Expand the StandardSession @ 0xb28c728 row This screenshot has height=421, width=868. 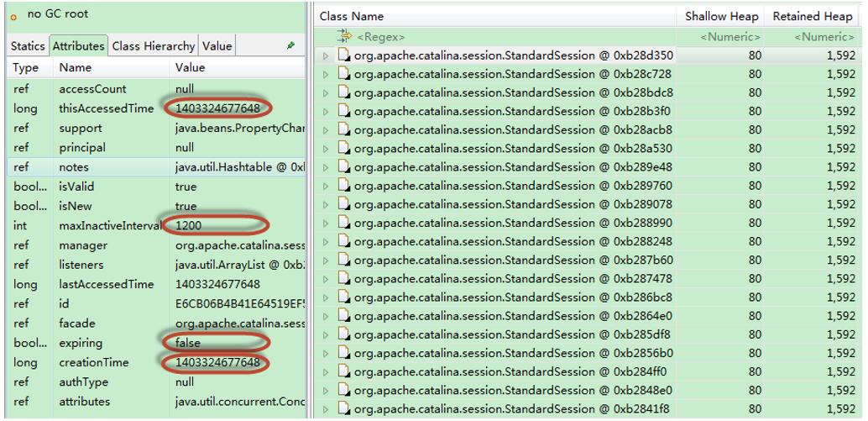(327, 74)
